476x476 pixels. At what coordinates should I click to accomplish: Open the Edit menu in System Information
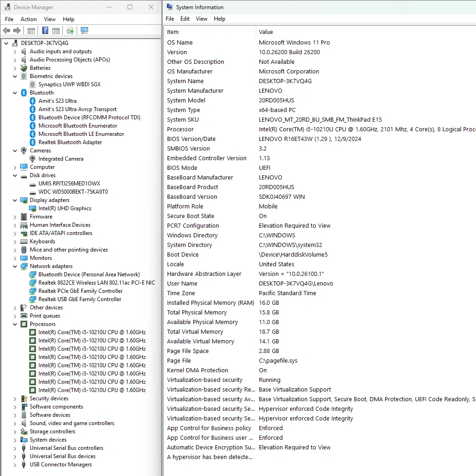[185, 19]
